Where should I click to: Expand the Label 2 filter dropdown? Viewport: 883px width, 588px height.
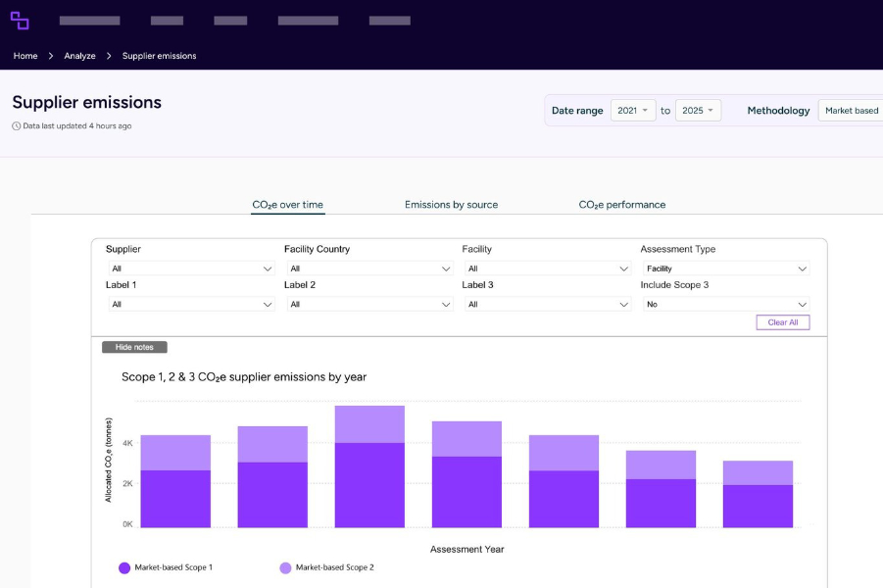(368, 304)
